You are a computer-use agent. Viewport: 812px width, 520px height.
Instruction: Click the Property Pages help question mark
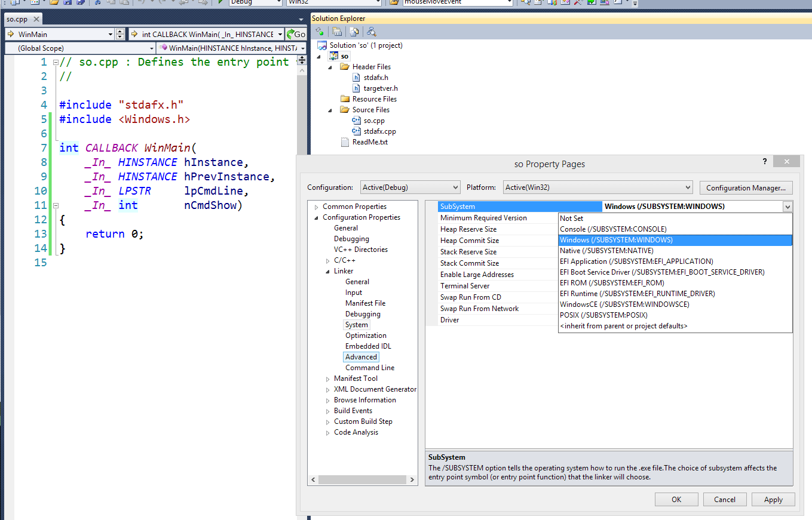point(765,162)
